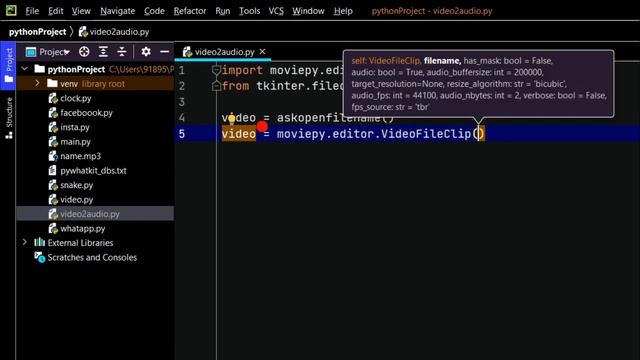Select Scratches and Consoles item
640x360 pixels.
click(92, 258)
